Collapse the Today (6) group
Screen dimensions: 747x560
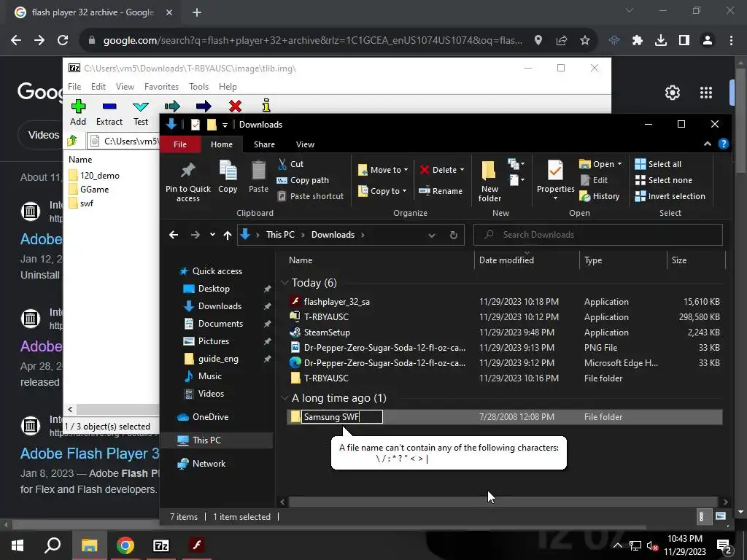pyautogui.click(x=285, y=283)
